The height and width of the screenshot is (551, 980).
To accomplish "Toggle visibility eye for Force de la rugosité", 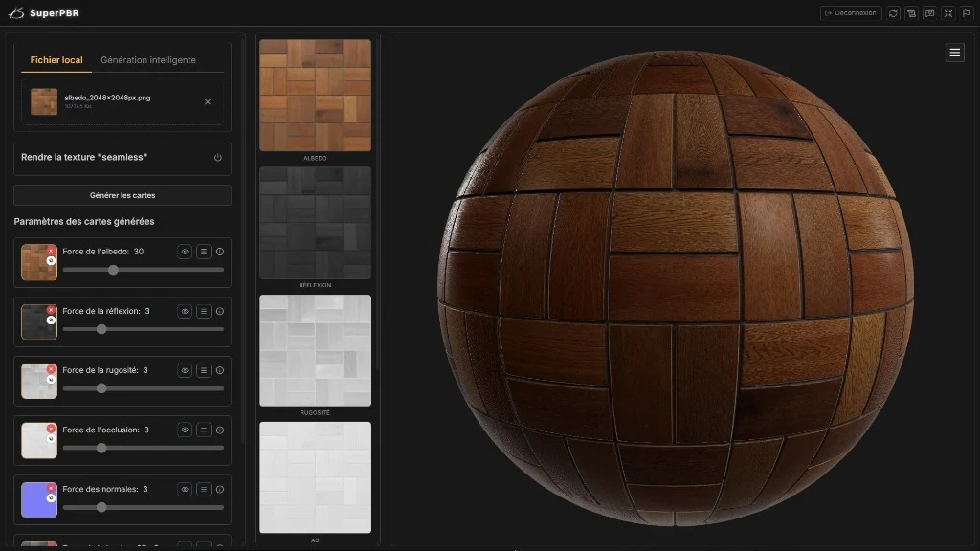I will (x=185, y=370).
